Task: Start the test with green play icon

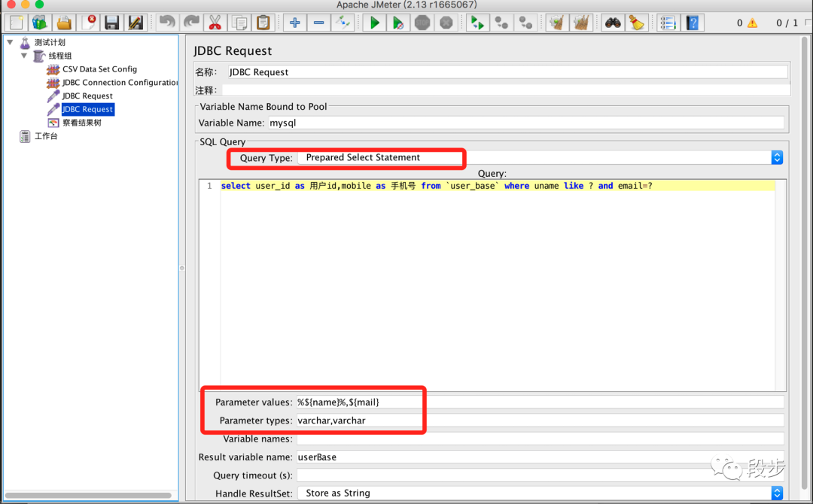Action: tap(374, 23)
